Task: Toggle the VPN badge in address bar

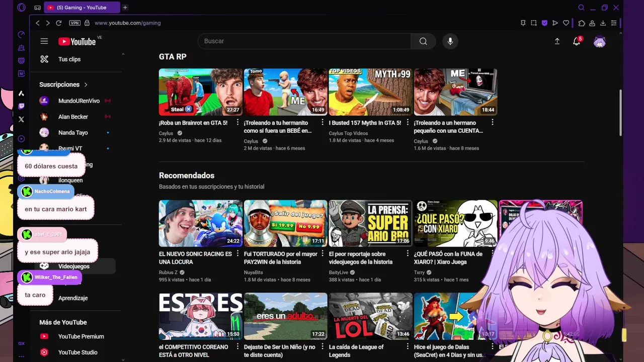Action: (x=74, y=23)
